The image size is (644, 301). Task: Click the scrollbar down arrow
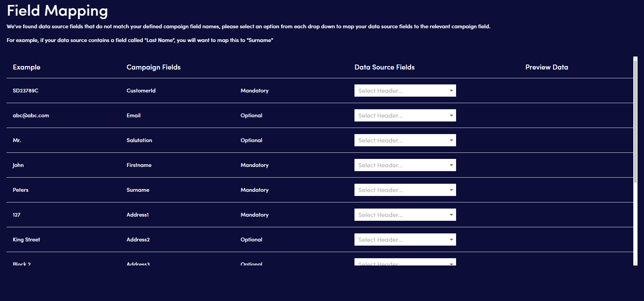coord(635,264)
